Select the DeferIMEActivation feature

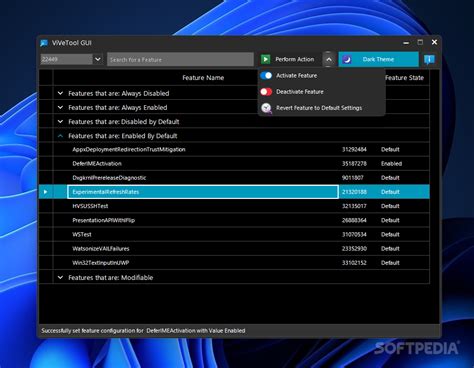click(x=97, y=164)
